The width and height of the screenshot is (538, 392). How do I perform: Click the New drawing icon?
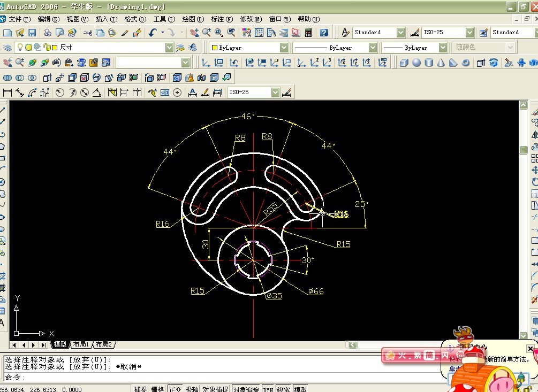click(7, 33)
